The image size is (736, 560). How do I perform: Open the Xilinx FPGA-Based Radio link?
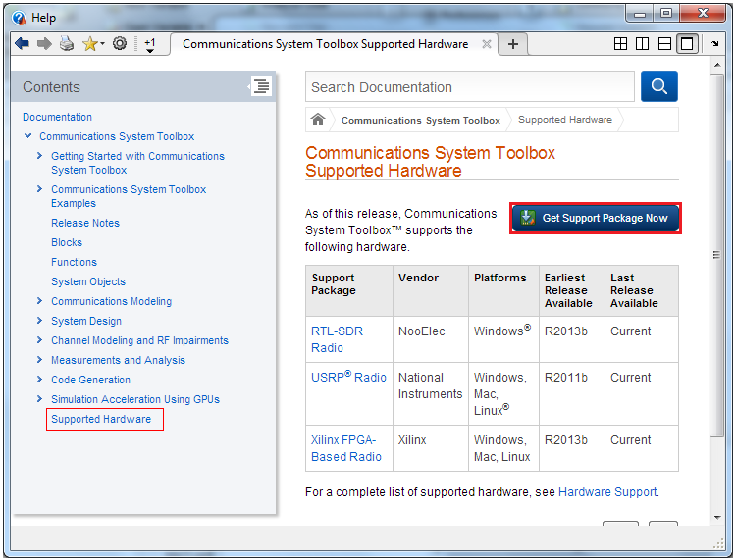click(x=346, y=448)
